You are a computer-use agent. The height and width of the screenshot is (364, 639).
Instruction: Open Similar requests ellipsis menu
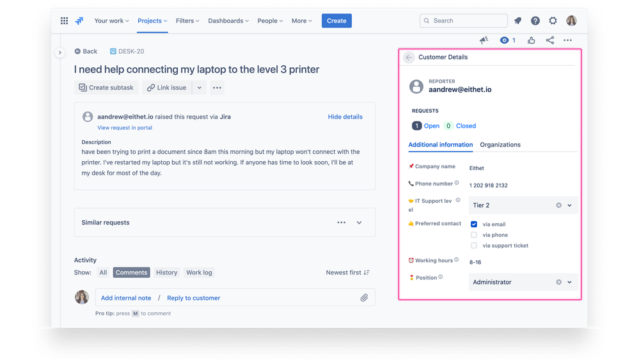point(342,223)
